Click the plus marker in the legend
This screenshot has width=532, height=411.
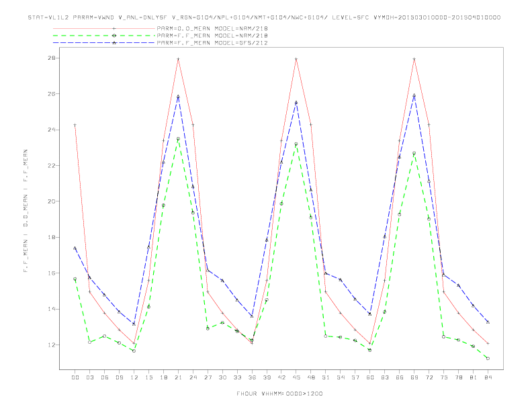(x=114, y=28)
